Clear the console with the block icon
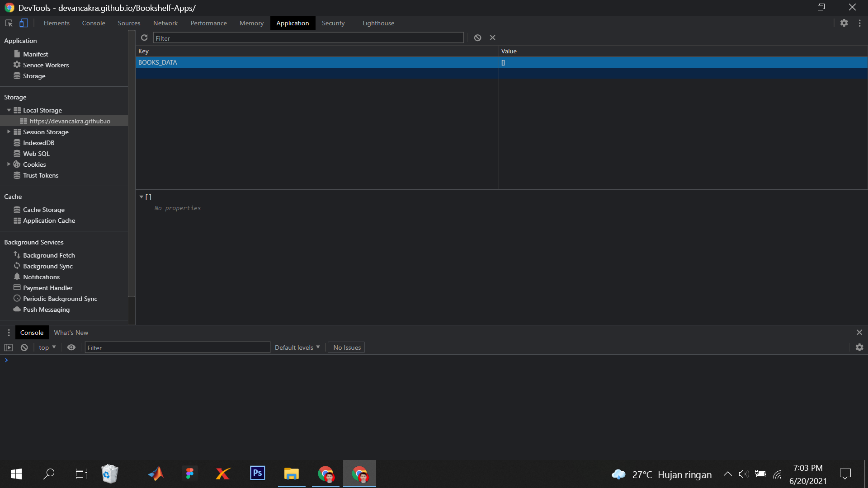The image size is (868, 488). (x=24, y=347)
